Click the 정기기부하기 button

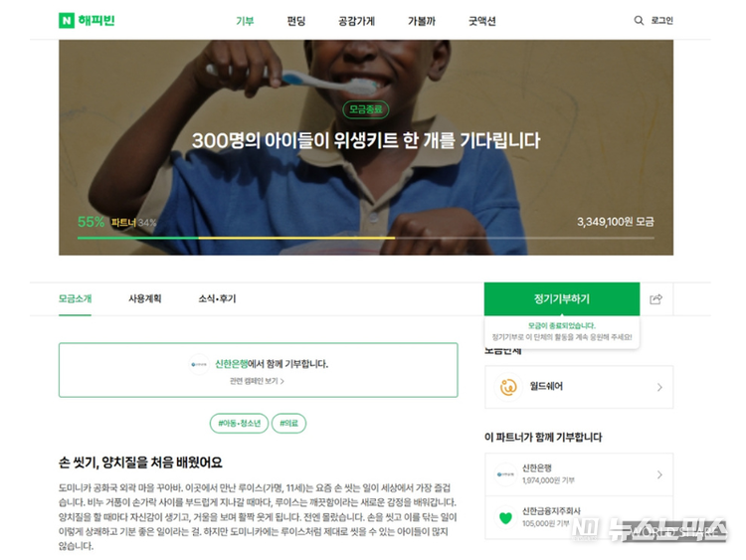[x=562, y=298]
